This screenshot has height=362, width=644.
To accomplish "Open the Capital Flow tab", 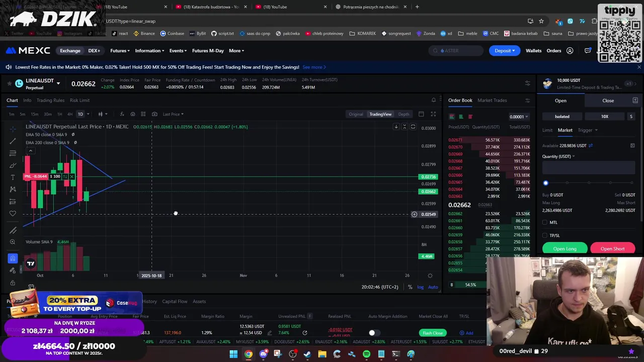I will 175,302.
